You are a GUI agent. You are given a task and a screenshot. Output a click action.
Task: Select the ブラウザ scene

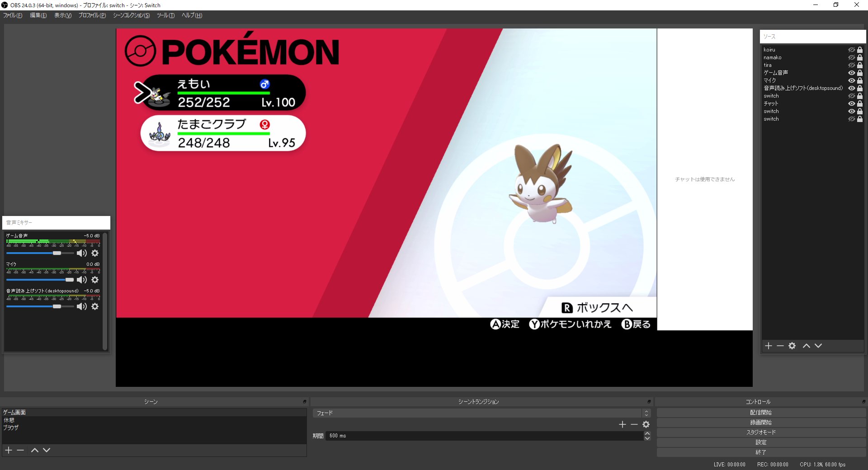[x=154, y=428]
